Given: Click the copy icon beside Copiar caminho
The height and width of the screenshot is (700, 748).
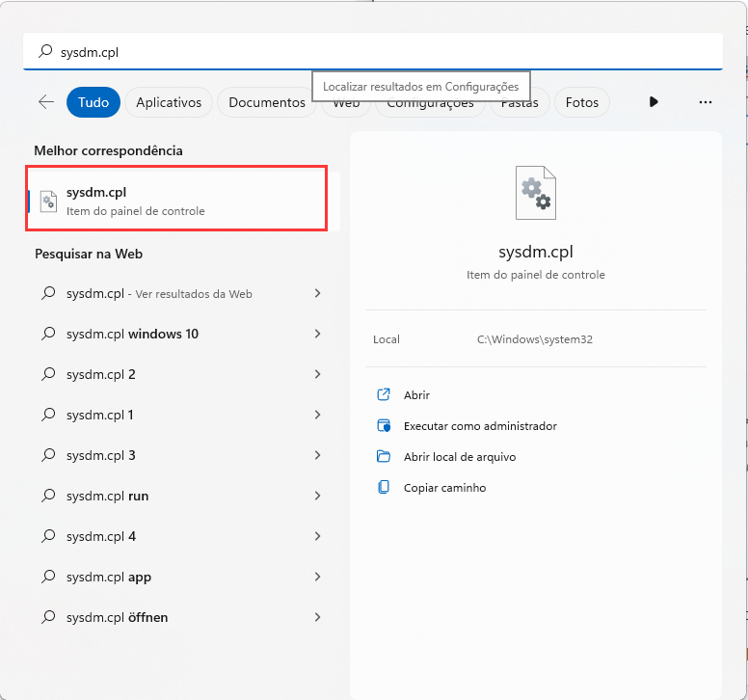Looking at the screenshot, I should coord(384,487).
